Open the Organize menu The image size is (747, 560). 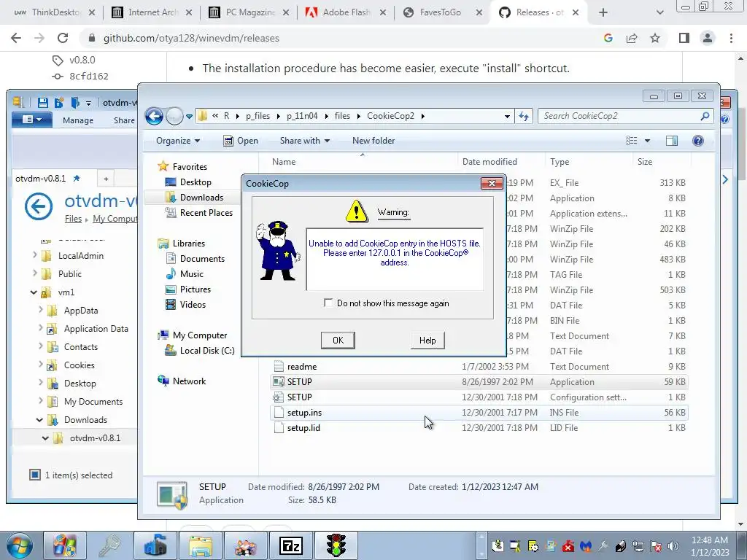tap(178, 141)
